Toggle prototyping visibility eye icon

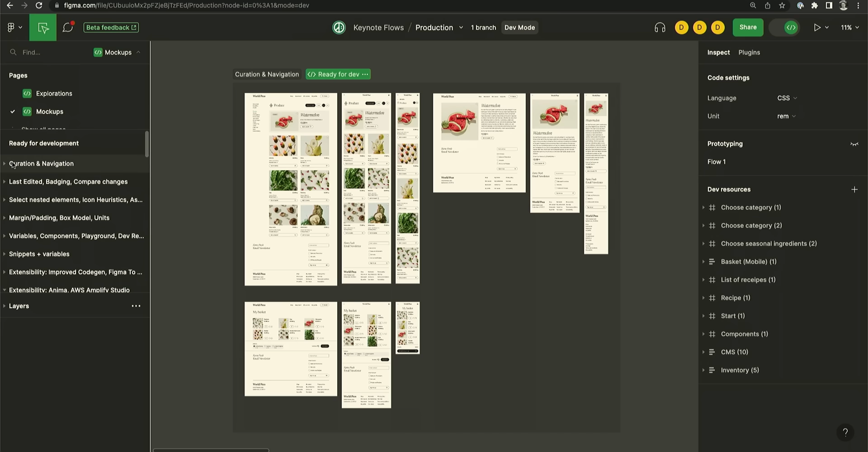(x=854, y=144)
